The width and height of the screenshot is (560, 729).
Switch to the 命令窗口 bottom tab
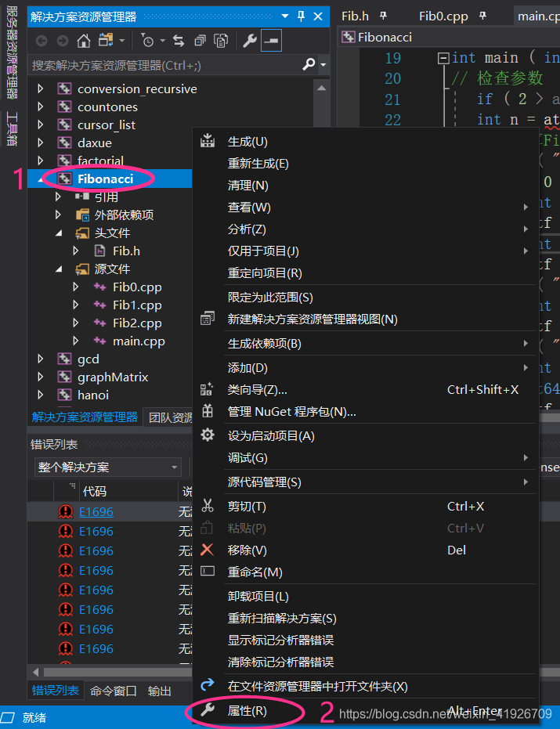[114, 691]
